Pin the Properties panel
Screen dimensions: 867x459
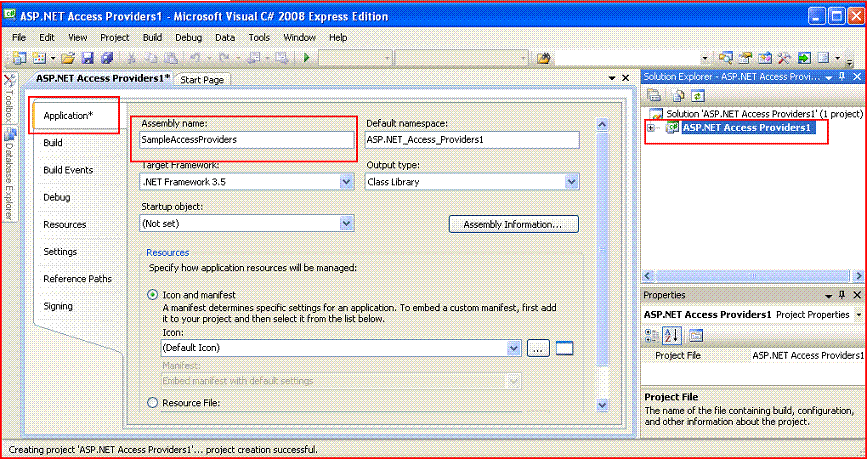click(x=844, y=295)
